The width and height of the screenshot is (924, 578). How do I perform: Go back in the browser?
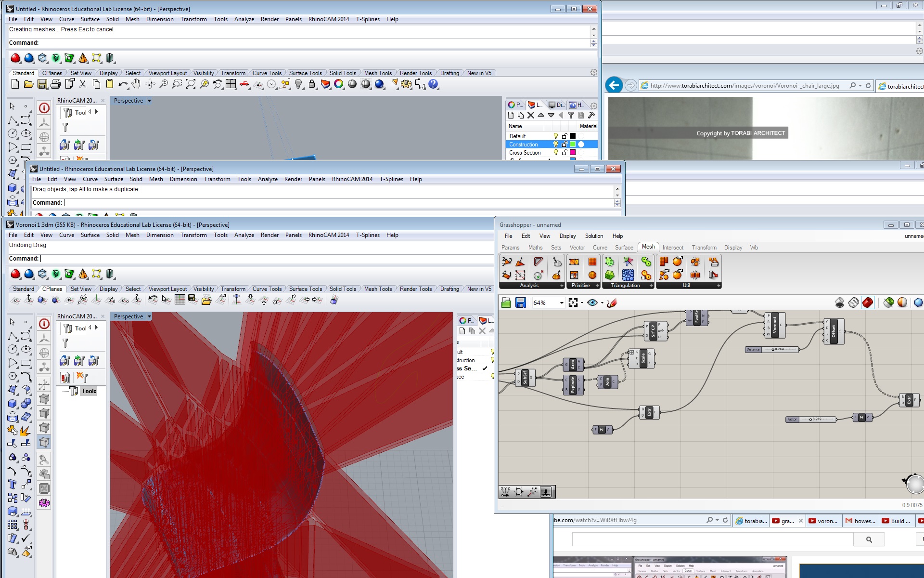(x=614, y=85)
